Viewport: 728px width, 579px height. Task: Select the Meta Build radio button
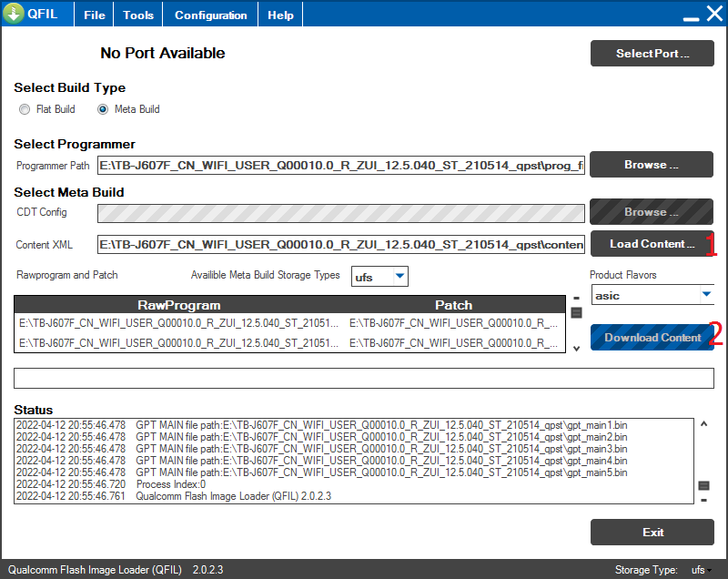point(103,109)
